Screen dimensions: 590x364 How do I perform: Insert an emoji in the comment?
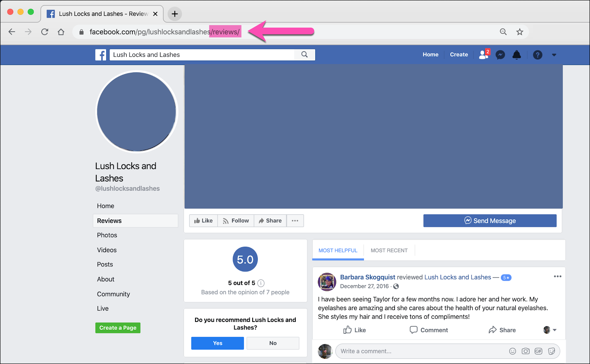click(x=513, y=351)
